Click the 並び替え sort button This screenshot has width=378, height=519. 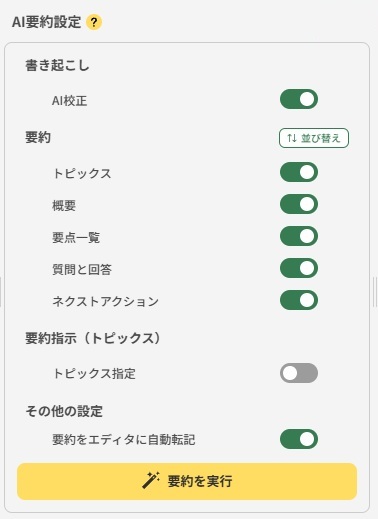pos(314,138)
